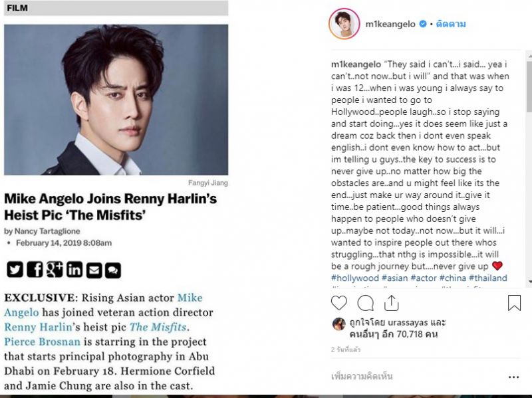This screenshot has width=532, height=398.
Task: Like the Instagram post with the heart
Action: [x=339, y=303]
